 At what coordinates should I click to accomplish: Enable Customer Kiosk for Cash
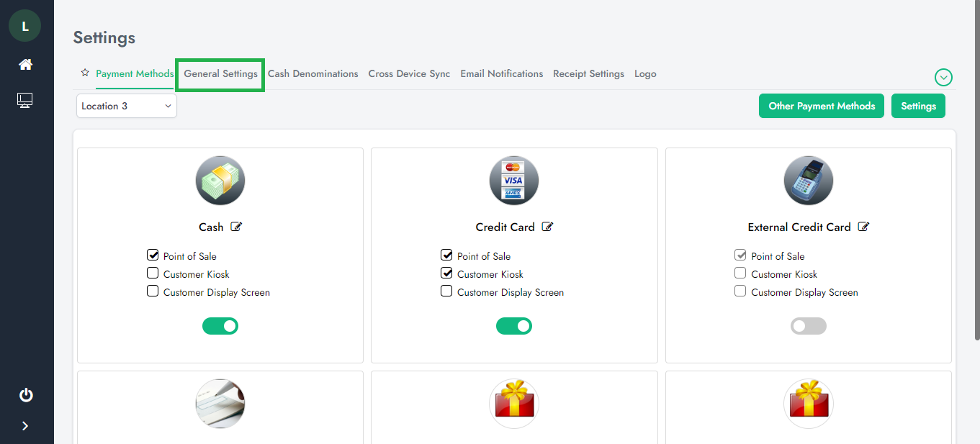pyautogui.click(x=153, y=273)
